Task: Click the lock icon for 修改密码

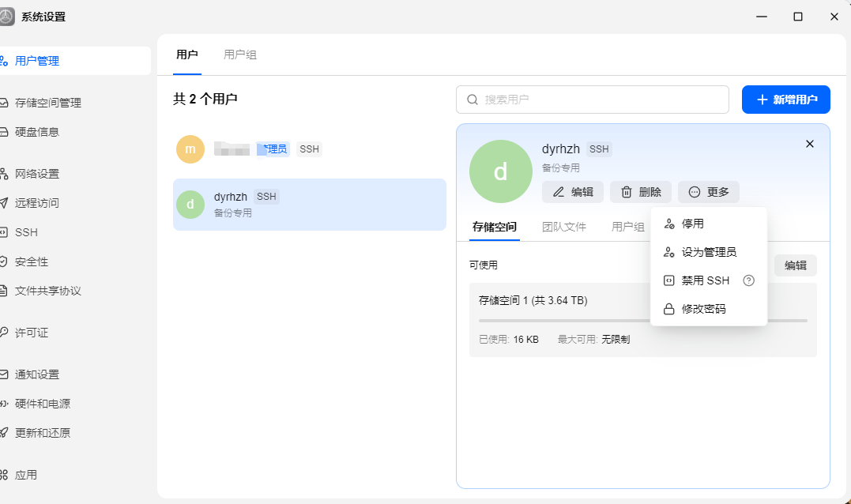Action: click(669, 309)
